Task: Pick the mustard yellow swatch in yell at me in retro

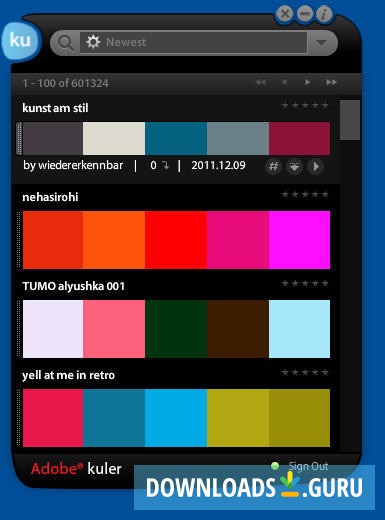Action: pos(238,418)
